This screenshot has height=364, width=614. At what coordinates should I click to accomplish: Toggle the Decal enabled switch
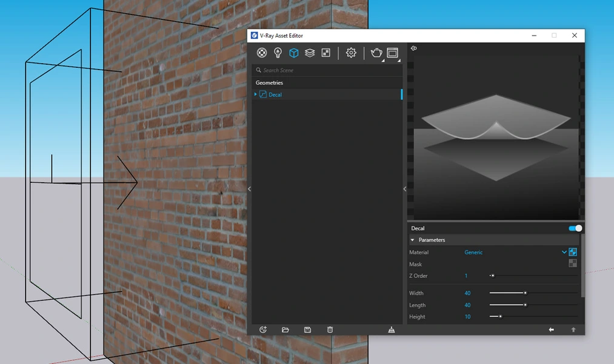pos(573,228)
